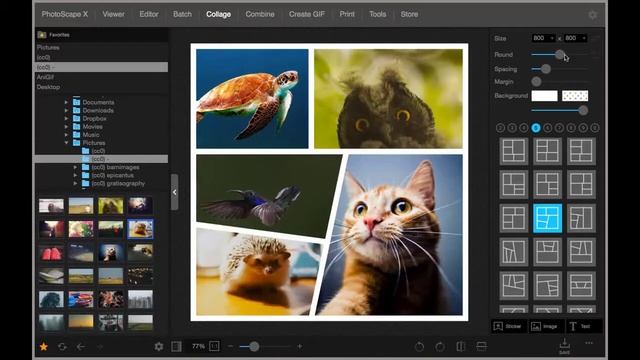
Task: Click the Favorites folder icon
Action: 42,35
